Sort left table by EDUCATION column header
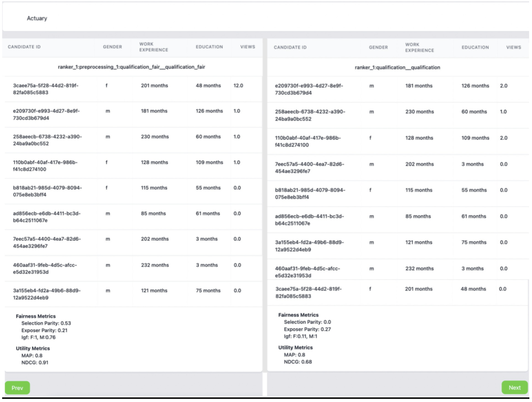 click(209, 47)
